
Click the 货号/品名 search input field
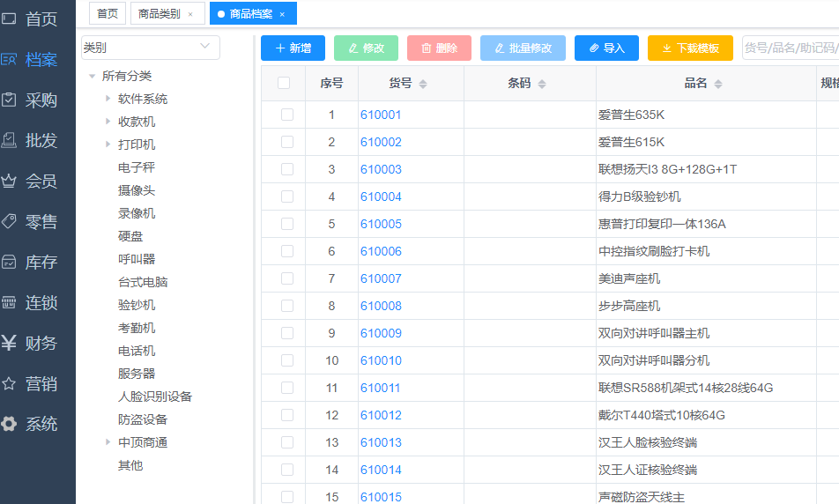(791, 48)
